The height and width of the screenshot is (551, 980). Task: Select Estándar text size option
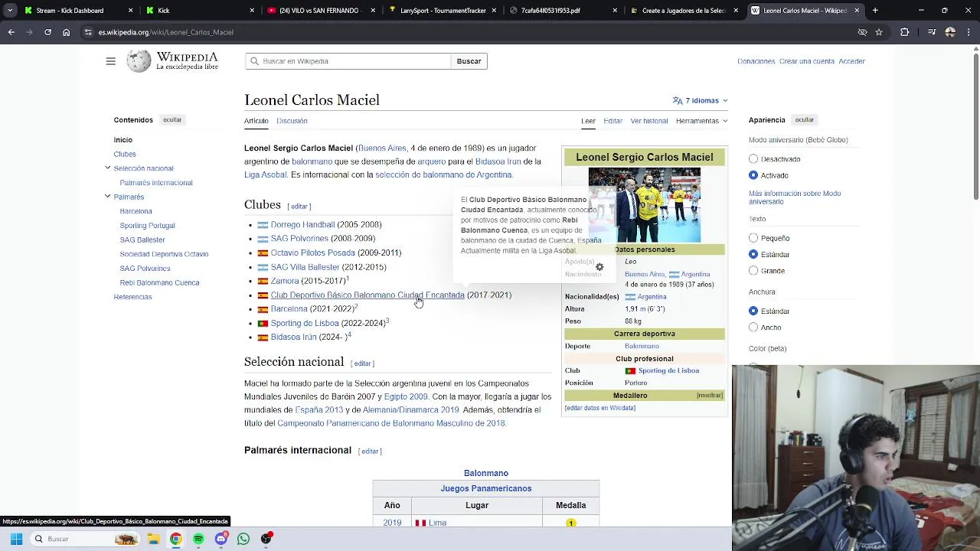click(753, 254)
